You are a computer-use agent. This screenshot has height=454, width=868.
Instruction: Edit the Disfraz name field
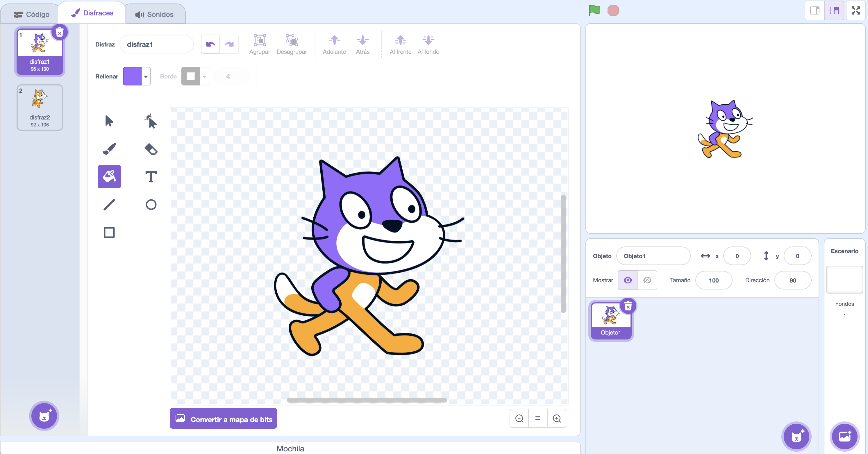[157, 44]
